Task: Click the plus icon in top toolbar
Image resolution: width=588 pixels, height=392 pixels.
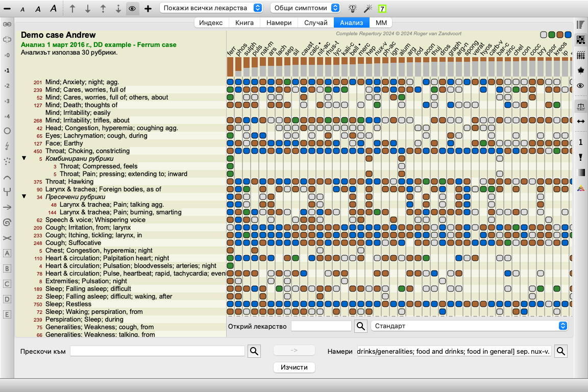Action: click(x=148, y=8)
